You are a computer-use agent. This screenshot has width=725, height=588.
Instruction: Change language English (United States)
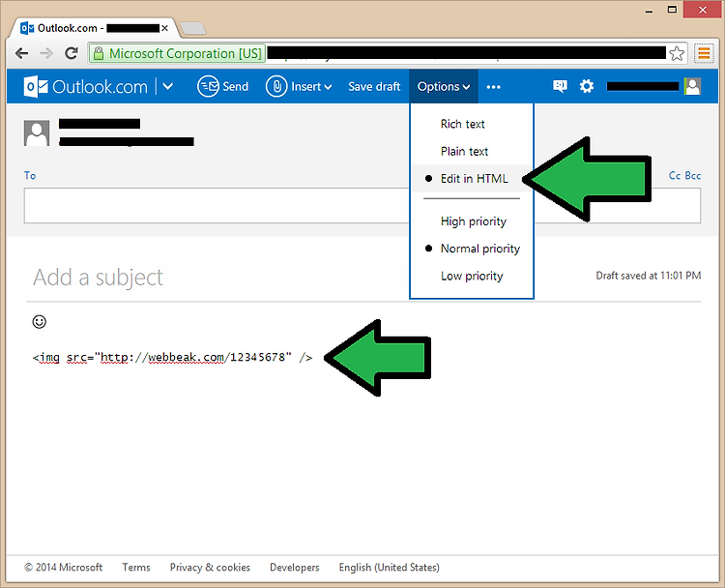pyautogui.click(x=389, y=567)
